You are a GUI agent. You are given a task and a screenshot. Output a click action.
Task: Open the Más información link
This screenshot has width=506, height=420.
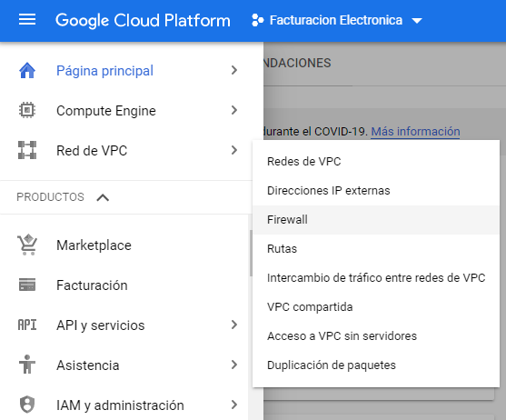(415, 132)
